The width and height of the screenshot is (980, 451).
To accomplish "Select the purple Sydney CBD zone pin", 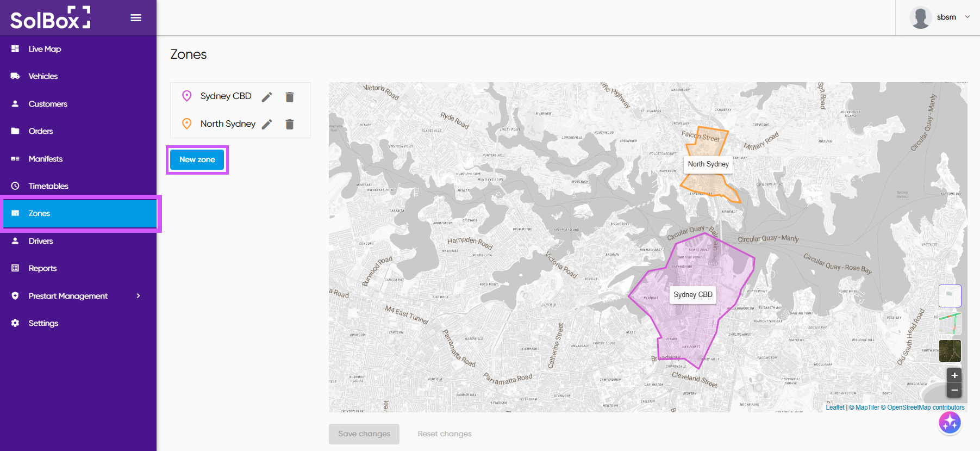I will coord(186,96).
